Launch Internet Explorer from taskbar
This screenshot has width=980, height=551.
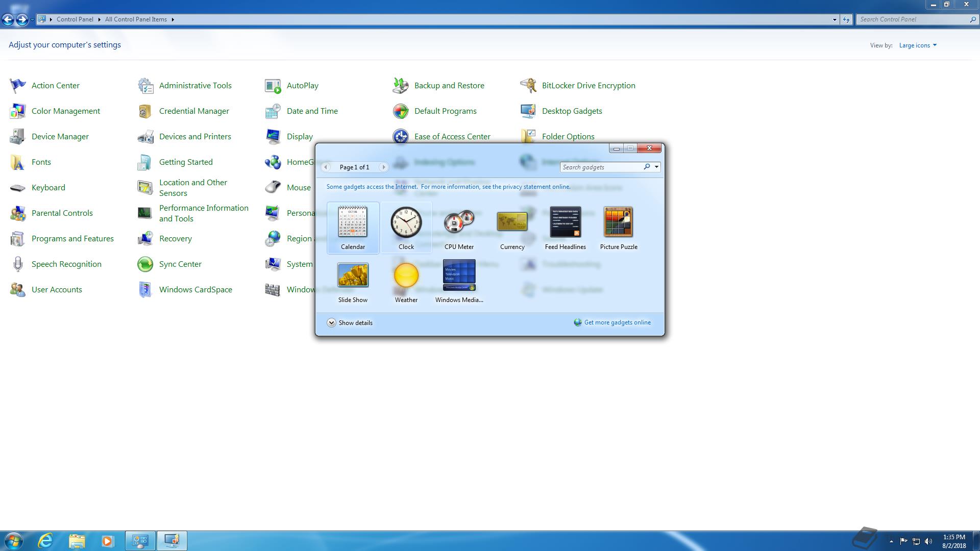(46, 541)
